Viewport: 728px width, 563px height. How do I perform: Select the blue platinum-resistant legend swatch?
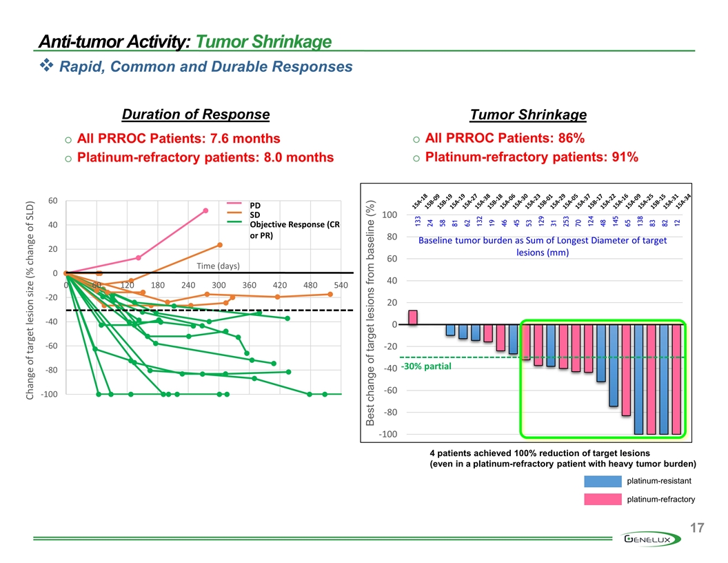pos(603,481)
